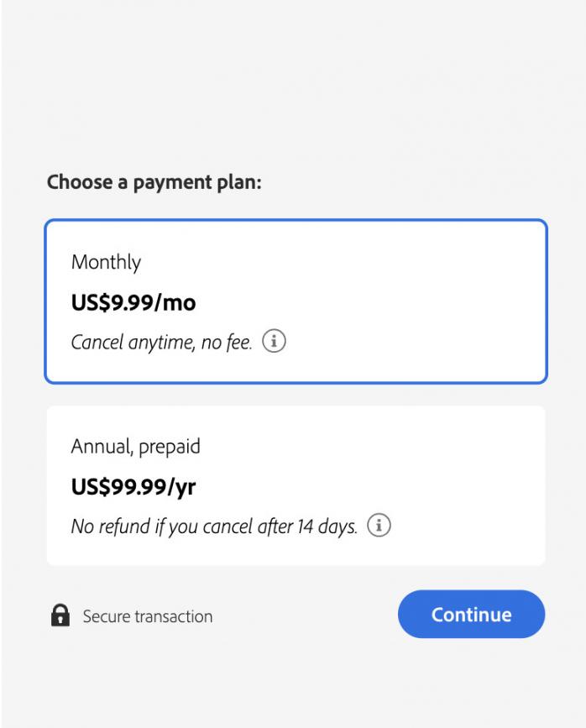Open info tooltip for Cancel anytime policy
This screenshot has width=586, height=728.
pyautogui.click(x=275, y=342)
